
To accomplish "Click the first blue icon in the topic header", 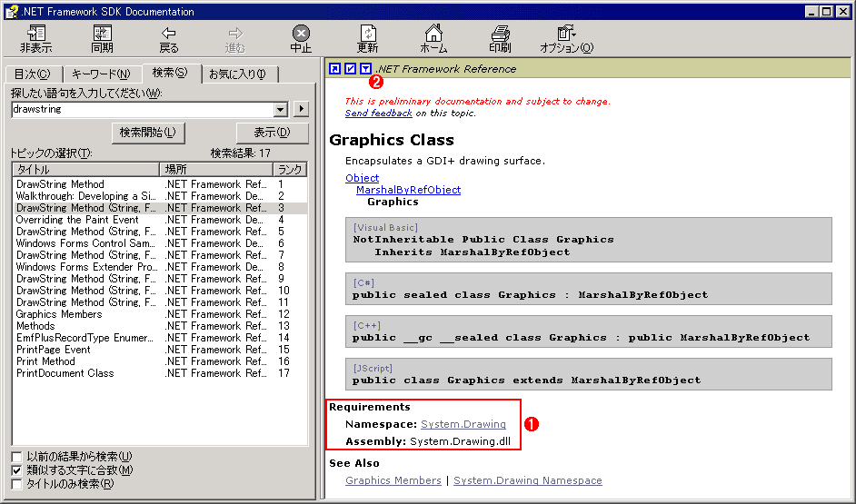I will [x=335, y=69].
